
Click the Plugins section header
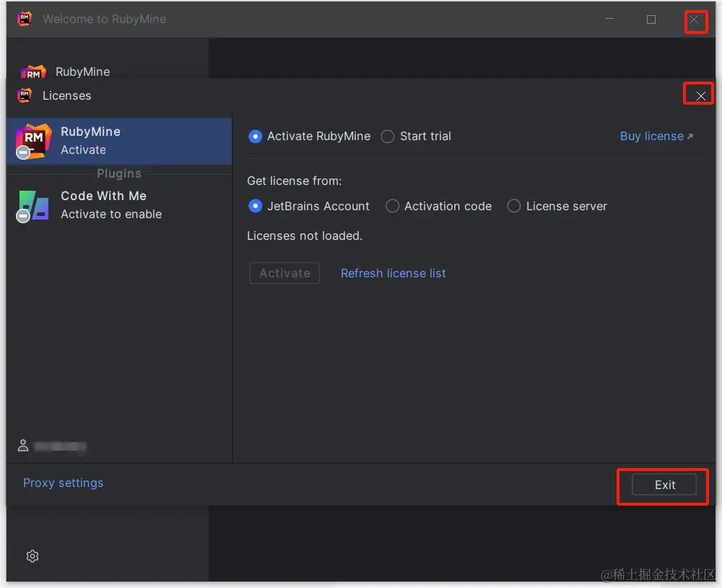point(119,173)
